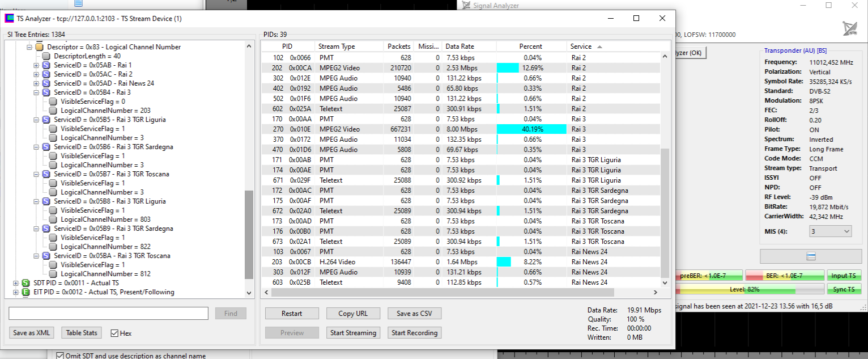
Task: Click the Table Stats button
Action: 82,333
